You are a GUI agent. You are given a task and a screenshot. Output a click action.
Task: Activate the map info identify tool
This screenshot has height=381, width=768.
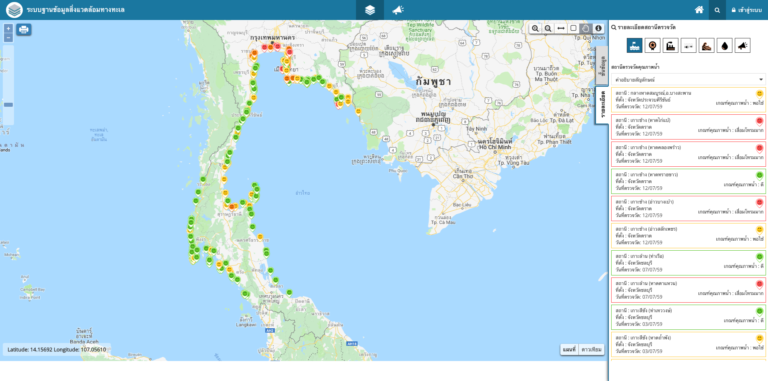[x=598, y=28]
